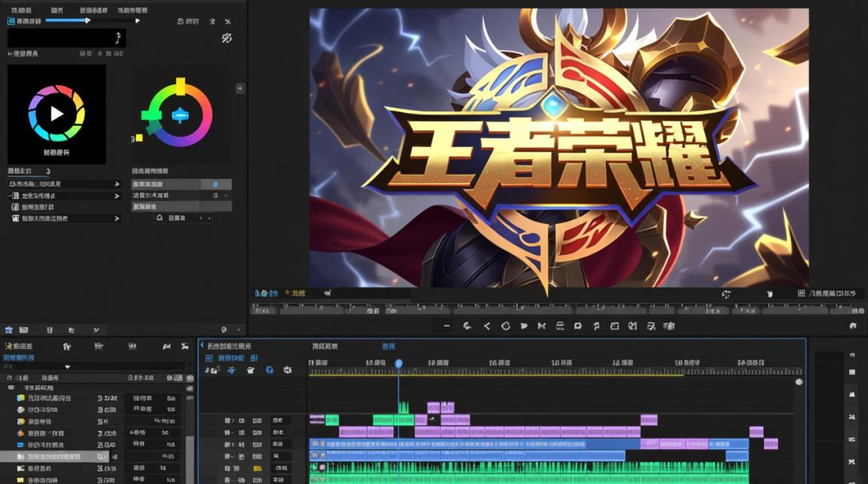
Task: Click the magnifier icon under the grey fields
Action: (160, 218)
